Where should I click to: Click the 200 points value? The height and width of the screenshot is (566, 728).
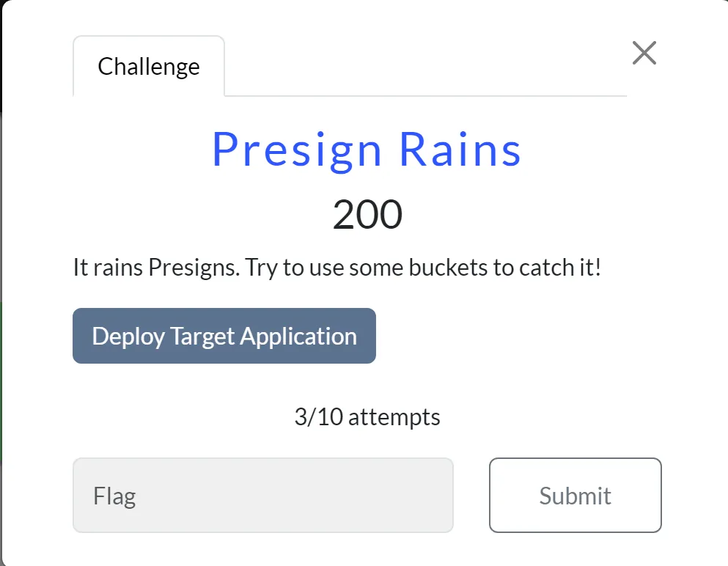tap(367, 215)
